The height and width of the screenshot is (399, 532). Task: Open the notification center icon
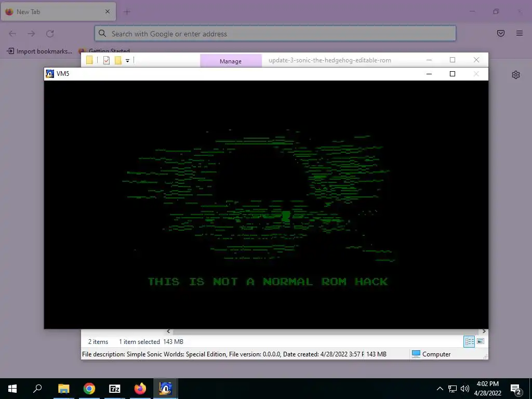pos(516,389)
